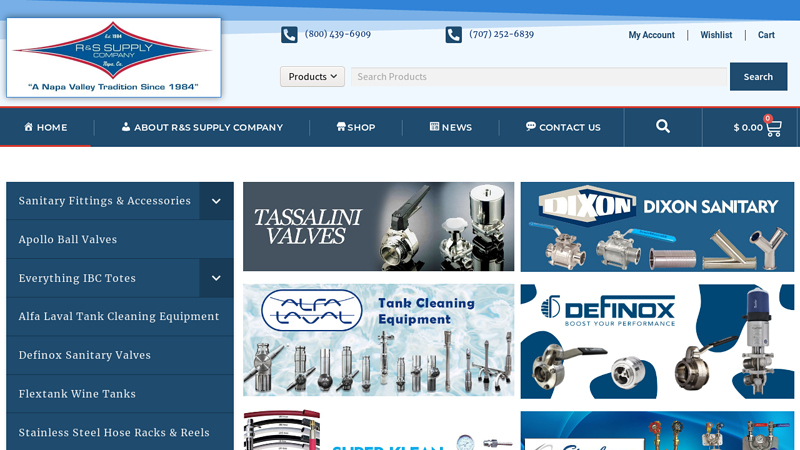
Task: Open the Contact Us menu item
Action: click(x=563, y=128)
